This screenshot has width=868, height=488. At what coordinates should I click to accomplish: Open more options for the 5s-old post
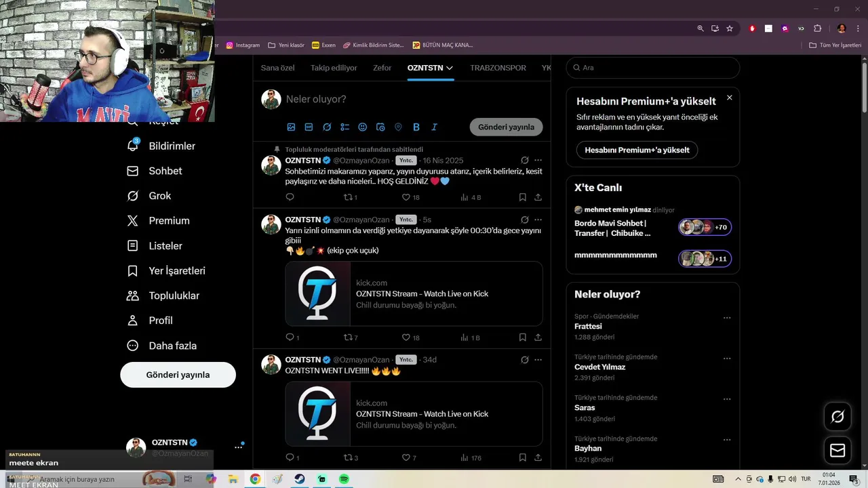tap(538, 220)
